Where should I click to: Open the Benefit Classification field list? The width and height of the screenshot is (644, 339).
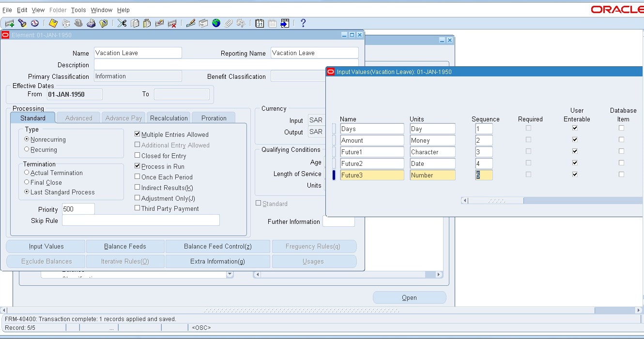click(x=297, y=76)
